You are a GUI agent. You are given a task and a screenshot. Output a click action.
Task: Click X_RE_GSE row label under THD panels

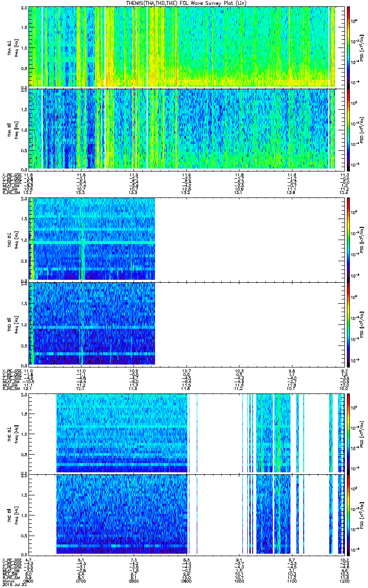[x=11, y=370]
